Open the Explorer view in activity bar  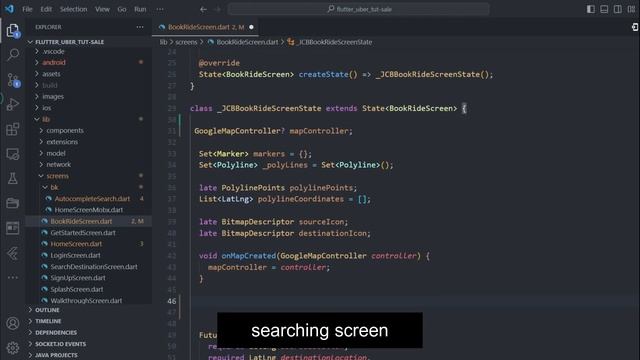(13, 30)
